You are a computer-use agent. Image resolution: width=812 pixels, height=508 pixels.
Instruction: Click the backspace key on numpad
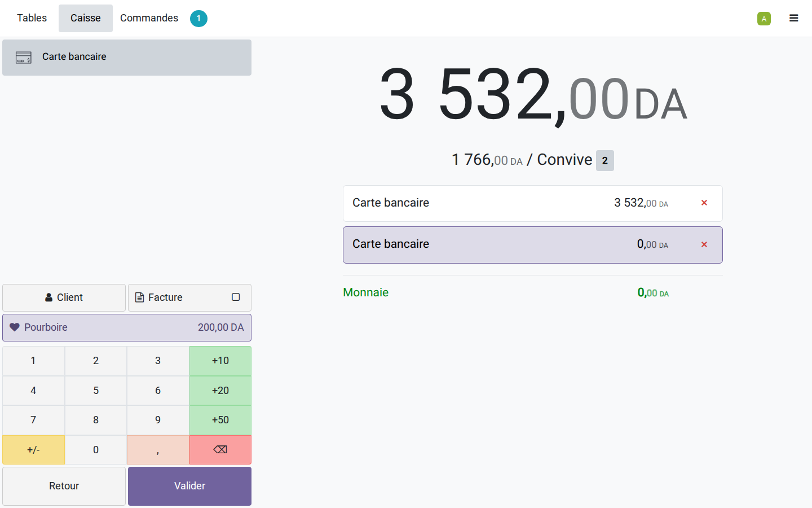point(220,450)
